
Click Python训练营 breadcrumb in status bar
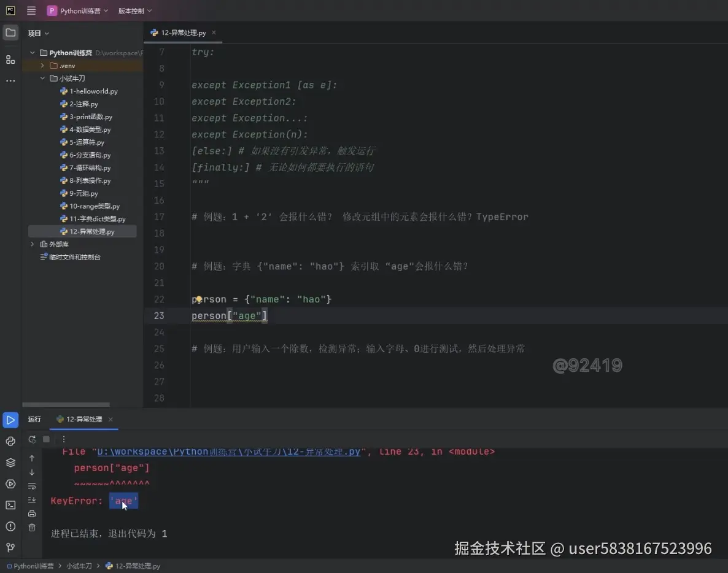point(30,566)
